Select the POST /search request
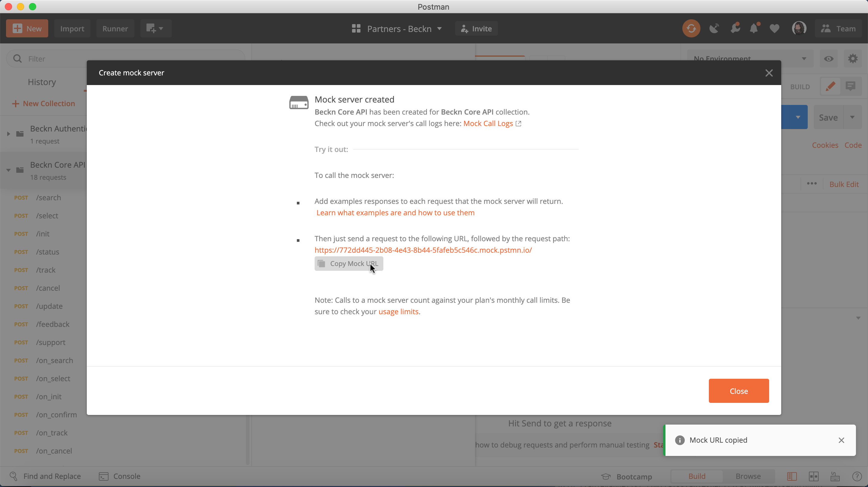Image resolution: width=868 pixels, height=487 pixels. click(44, 198)
